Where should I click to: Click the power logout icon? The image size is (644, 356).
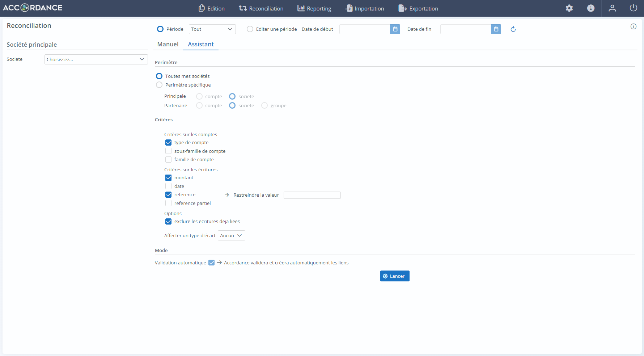(634, 8)
